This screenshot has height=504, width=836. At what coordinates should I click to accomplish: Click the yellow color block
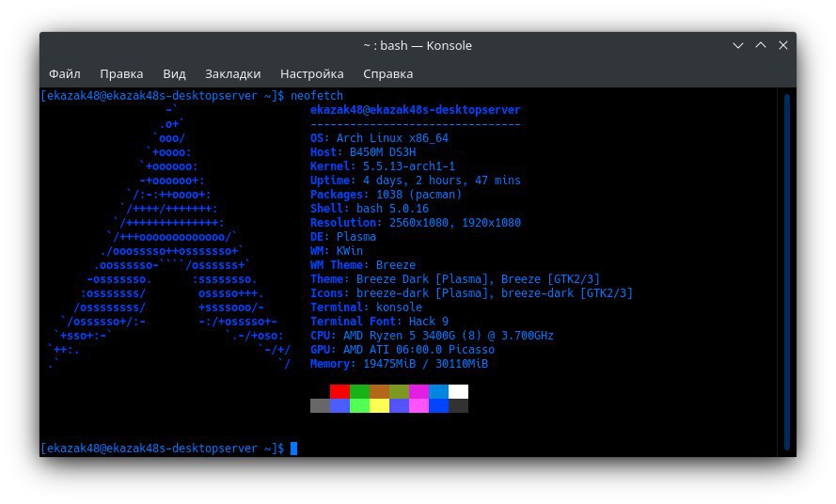click(x=379, y=406)
